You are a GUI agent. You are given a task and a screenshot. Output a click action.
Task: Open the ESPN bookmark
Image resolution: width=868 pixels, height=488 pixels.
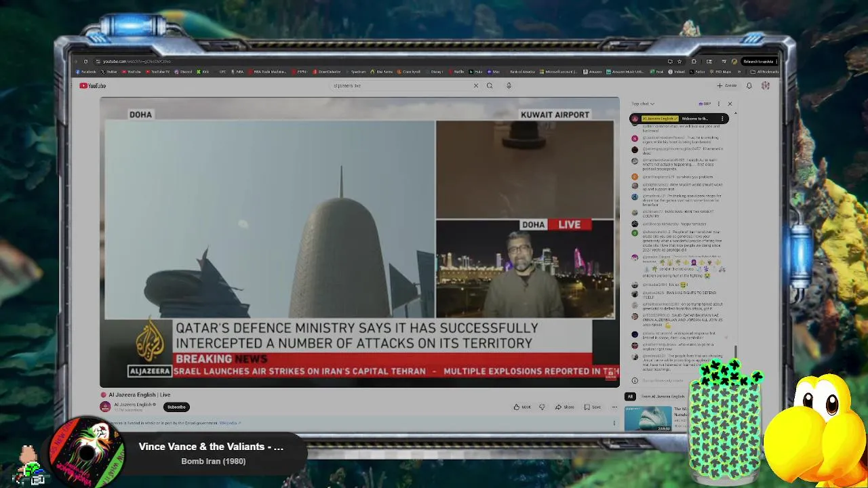tap(300, 72)
